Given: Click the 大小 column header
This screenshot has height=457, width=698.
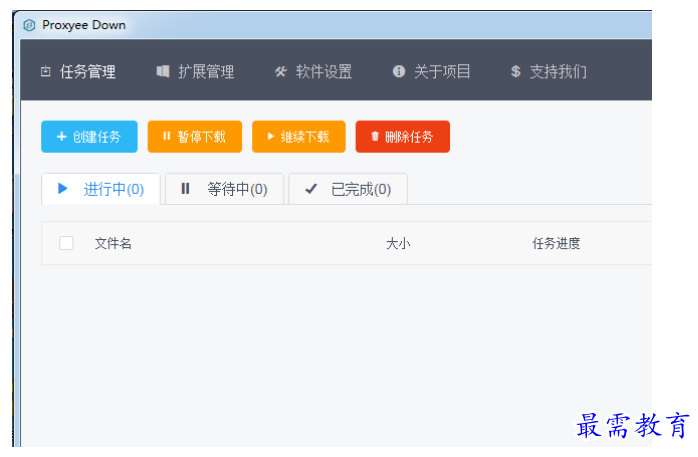Looking at the screenshot, I should [x=398, y=243].
